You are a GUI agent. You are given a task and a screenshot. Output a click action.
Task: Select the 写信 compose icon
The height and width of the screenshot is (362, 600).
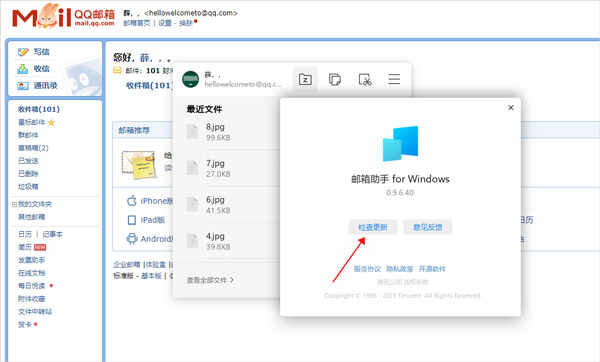click(23, 52)
